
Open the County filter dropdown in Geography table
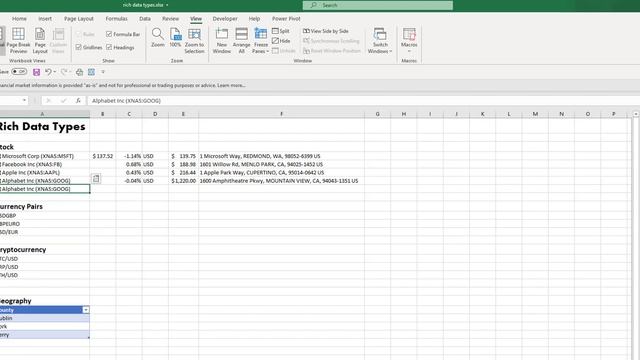click(86, 310)
